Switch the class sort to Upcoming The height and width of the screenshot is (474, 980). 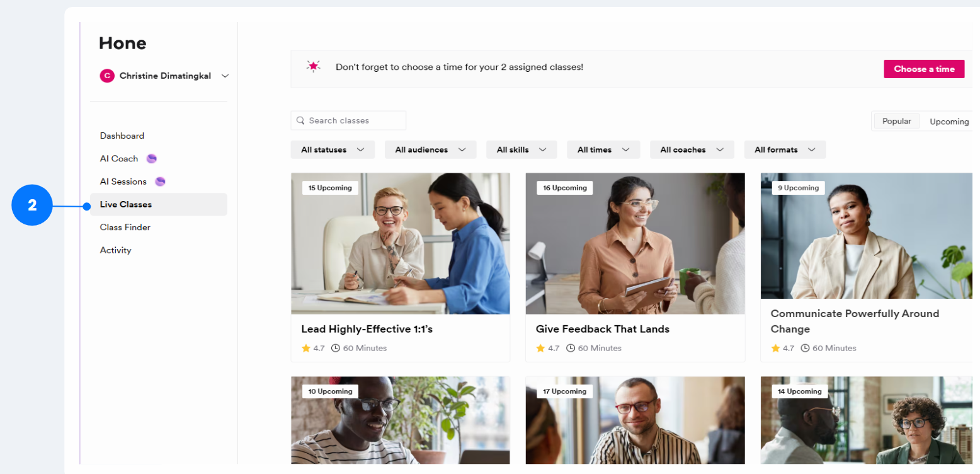(x=949, y=122)
